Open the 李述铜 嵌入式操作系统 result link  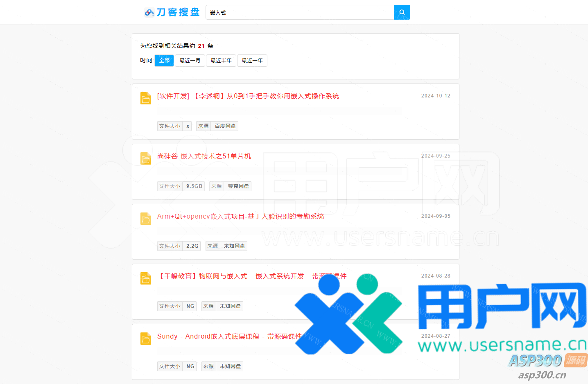[x=248, y=96]
